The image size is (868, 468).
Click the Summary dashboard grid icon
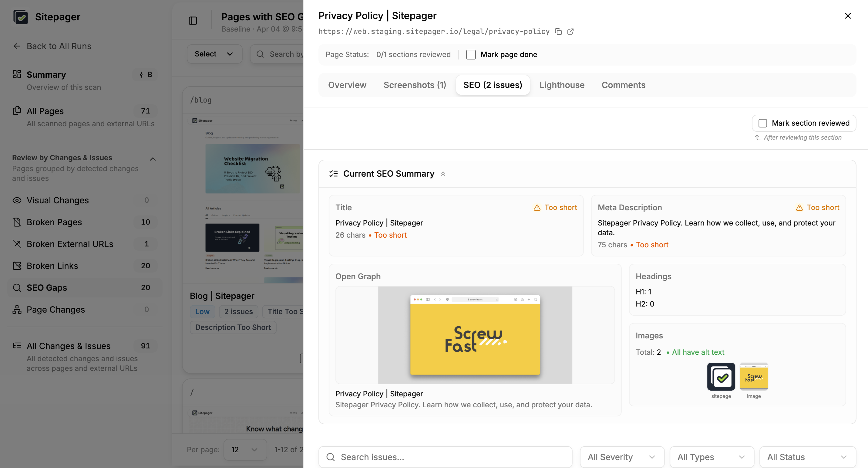[x=17, y=74]
